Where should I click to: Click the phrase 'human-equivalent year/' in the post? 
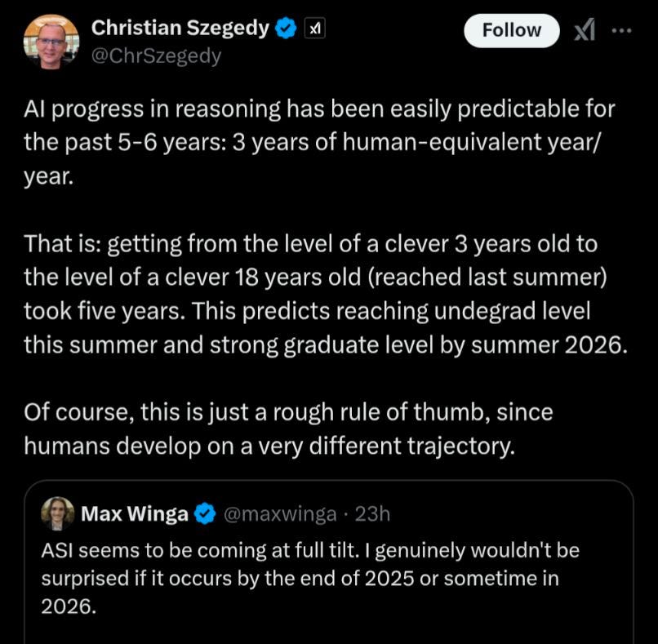tap(472, 143)
